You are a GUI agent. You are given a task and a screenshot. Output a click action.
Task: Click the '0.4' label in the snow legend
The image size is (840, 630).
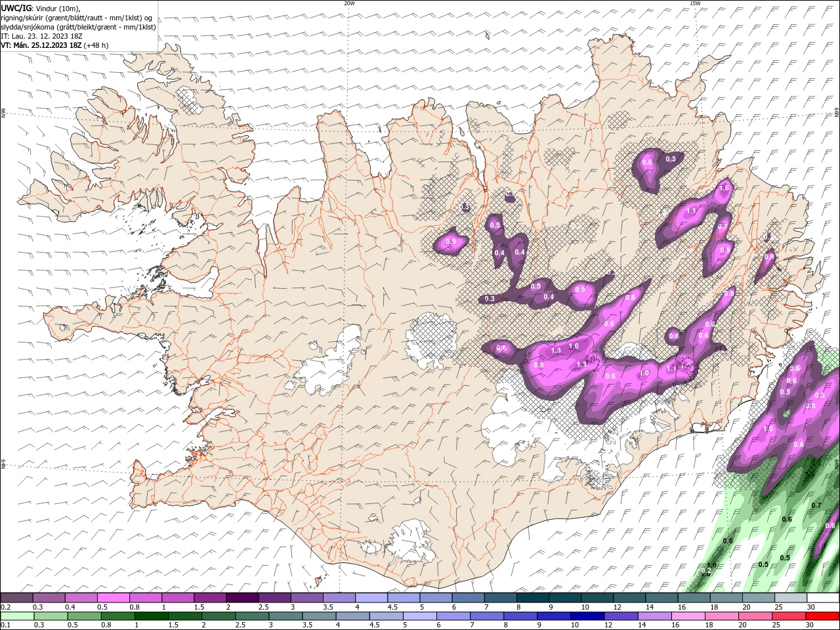[70, 607]
